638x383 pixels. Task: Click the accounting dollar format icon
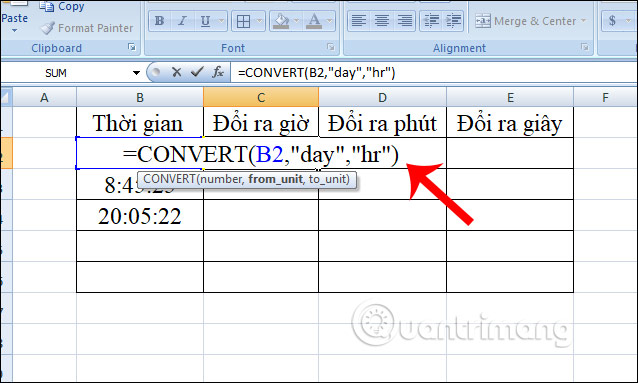pyautogui.click(x=612, y=21)
